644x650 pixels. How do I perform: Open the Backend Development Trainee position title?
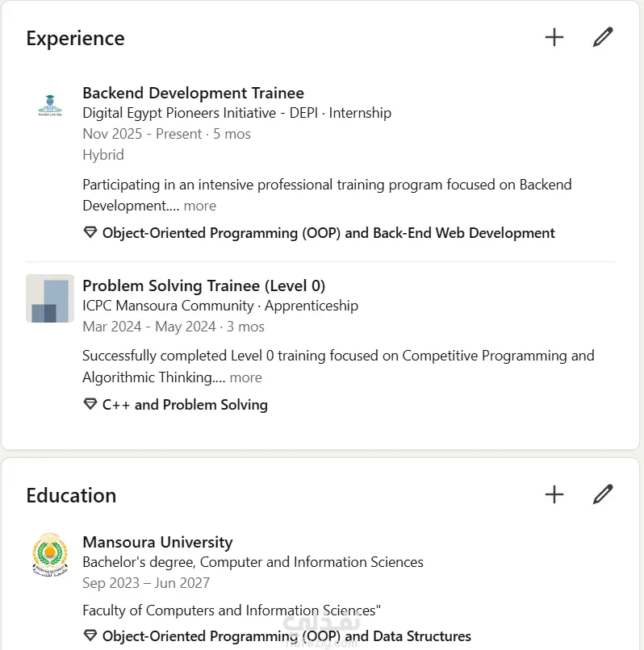point(193,93)
